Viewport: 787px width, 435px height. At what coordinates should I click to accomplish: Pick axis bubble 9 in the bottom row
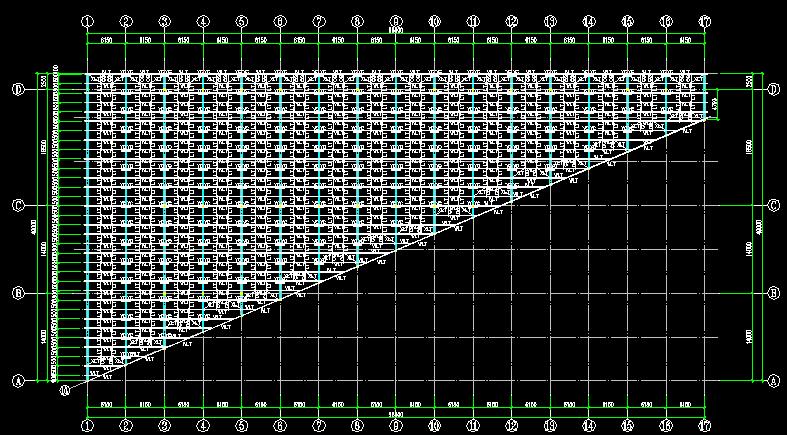tap(396, 426)
